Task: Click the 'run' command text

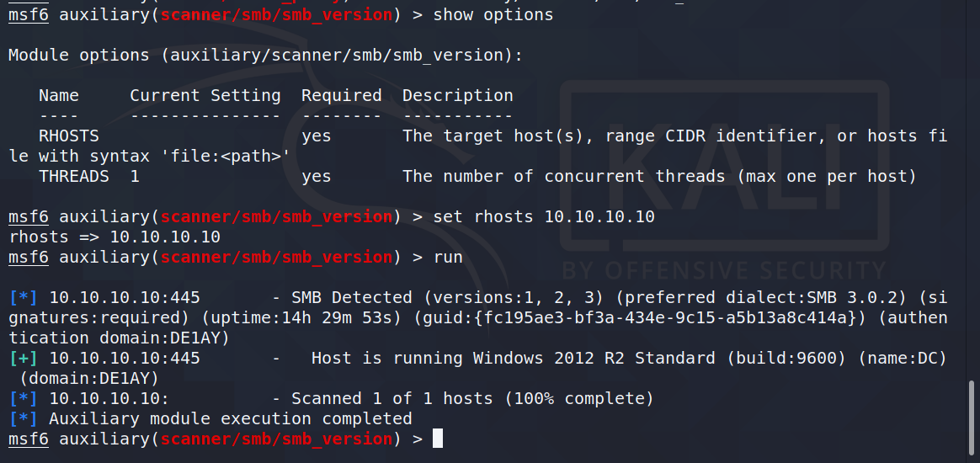Action: (448, 258)
